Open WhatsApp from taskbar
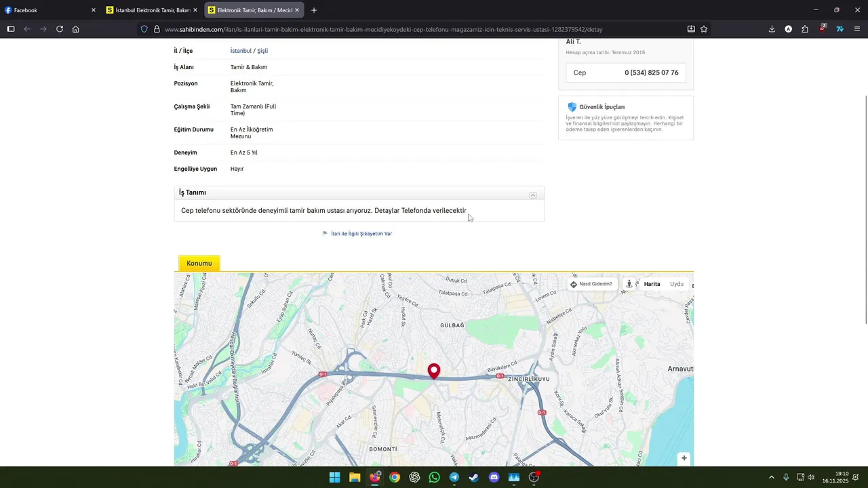Image resolution: width=868 pixels, height=488 pixels. tap(434, 477)
